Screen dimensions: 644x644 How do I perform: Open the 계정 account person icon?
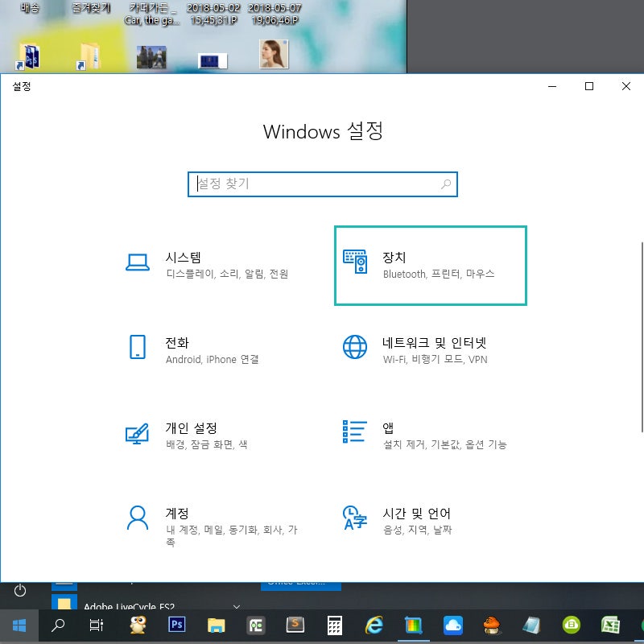pos(137,518)
